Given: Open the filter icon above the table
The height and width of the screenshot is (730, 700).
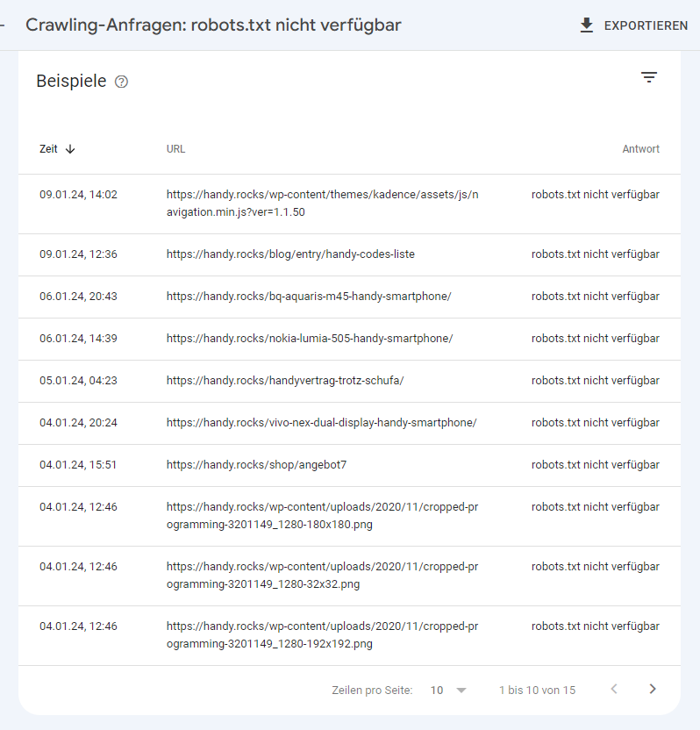Looking at the screenshot, I should (648, 77).
